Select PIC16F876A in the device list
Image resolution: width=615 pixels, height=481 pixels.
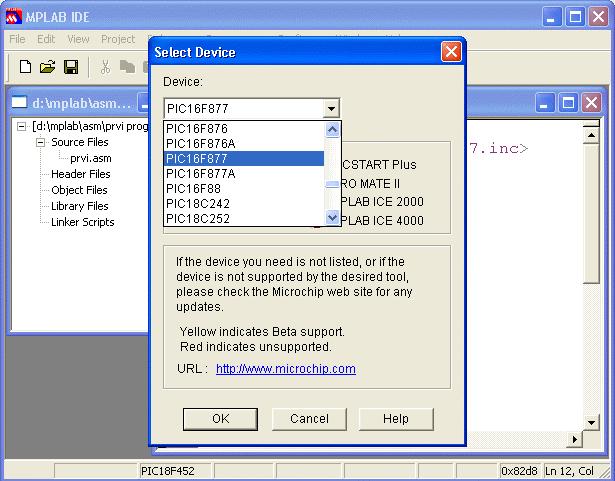(x=244, y=144)
